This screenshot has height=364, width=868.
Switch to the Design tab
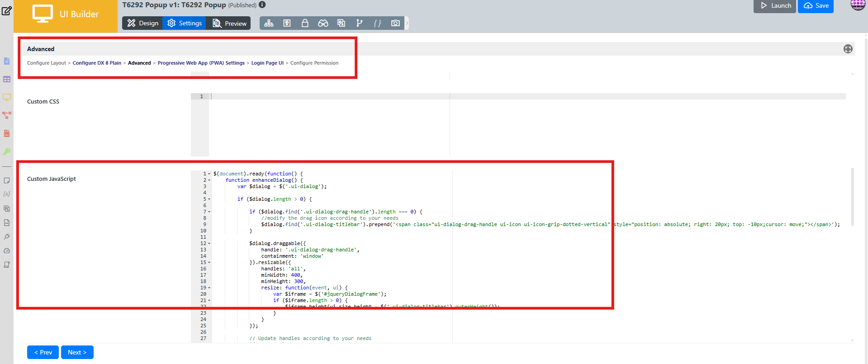point(142,23)
